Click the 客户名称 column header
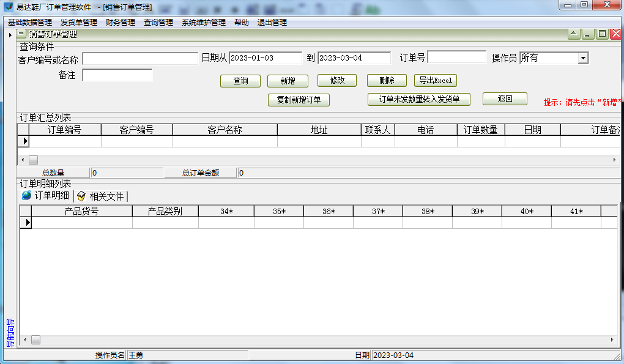Viewport: 624px width, 364px height. (x=225, y=130)
